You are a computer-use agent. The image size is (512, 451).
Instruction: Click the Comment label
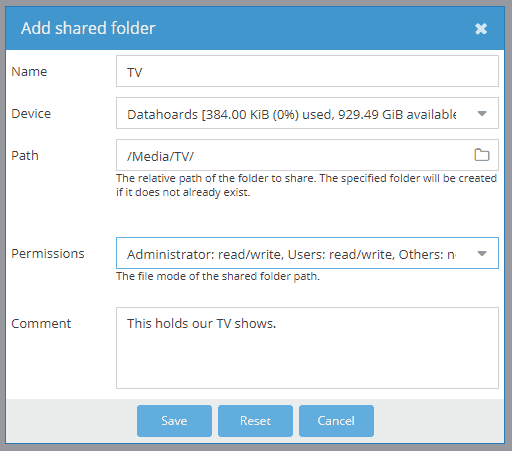pyautogui.click(x=41, y=324)
